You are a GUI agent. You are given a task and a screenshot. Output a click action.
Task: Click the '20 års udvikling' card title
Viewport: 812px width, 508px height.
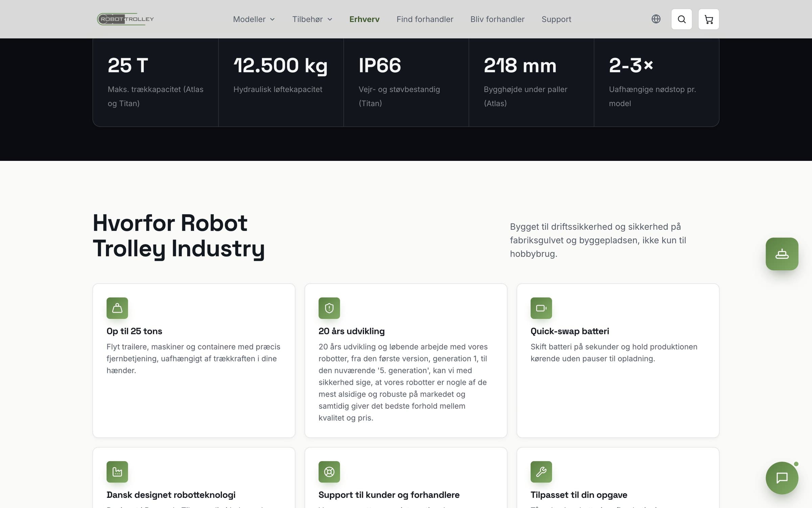(x=352, y=331)
